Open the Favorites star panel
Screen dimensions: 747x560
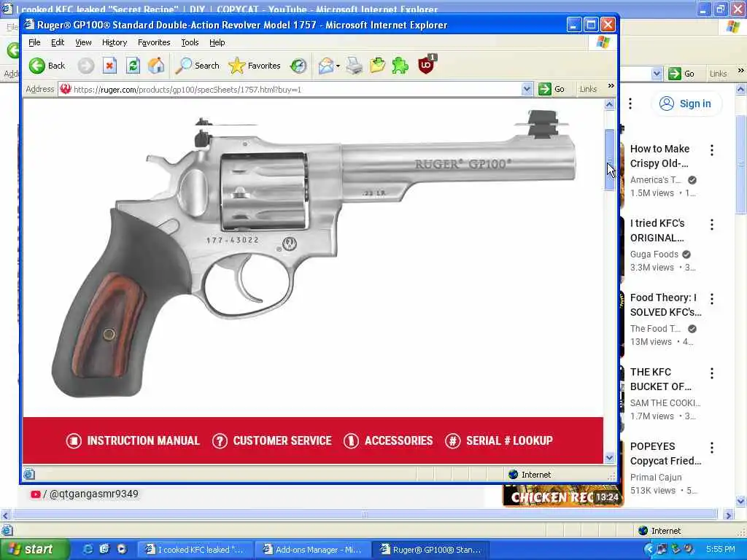point(255,66)
